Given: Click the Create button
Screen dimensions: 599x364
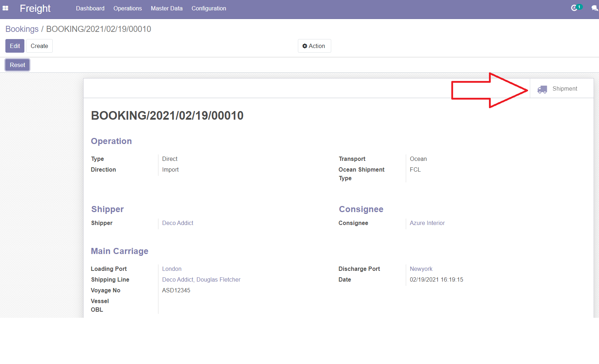Looking at the screenshot, I should click(39, 46).
